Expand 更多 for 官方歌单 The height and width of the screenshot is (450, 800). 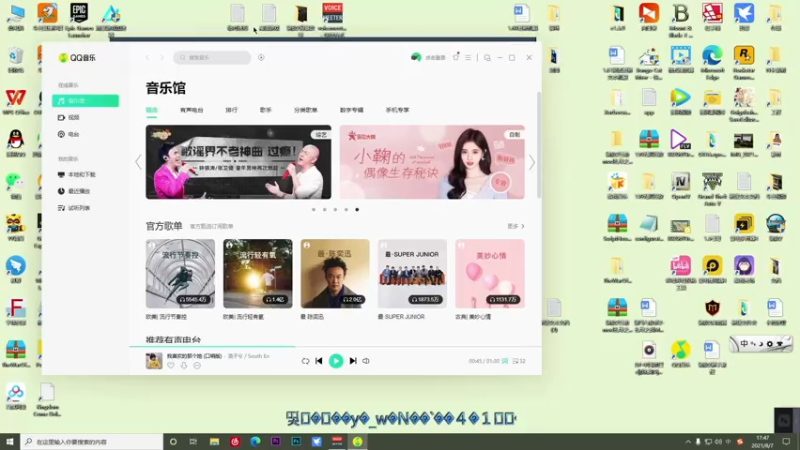[516, 226]
